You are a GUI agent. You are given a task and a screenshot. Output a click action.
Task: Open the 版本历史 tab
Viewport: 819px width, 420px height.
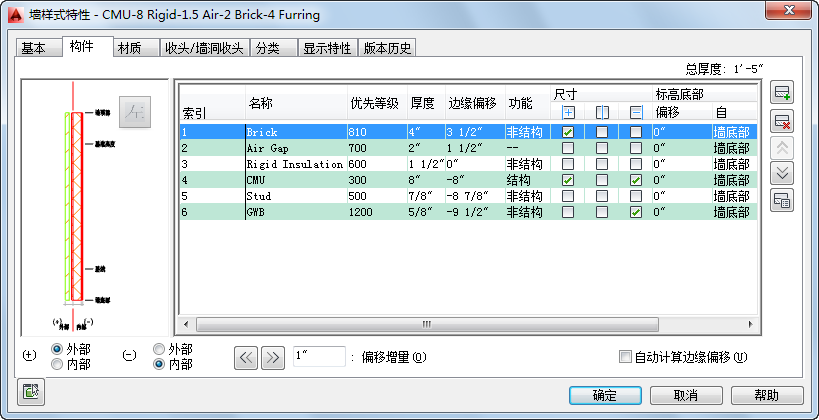(x=387, y=48)
